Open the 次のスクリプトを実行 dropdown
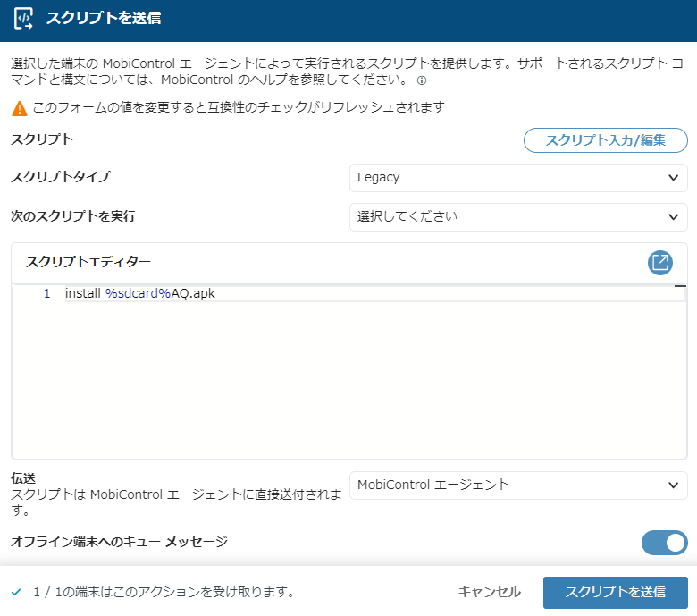Screen dimensions: 697x616 518,217
